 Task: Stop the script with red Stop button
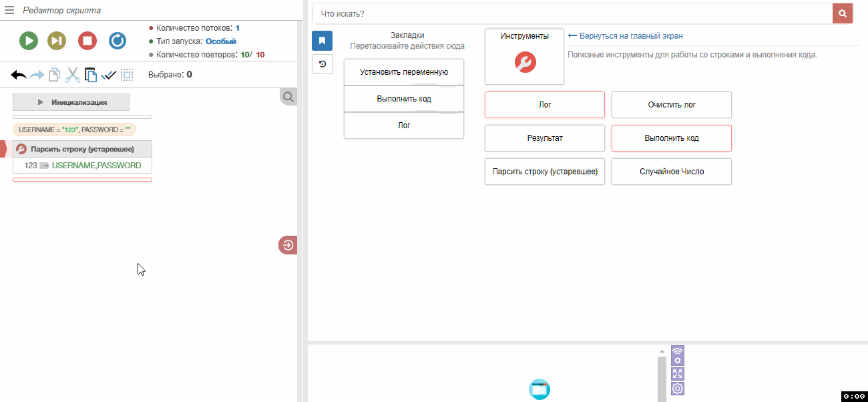click(87, 41)
